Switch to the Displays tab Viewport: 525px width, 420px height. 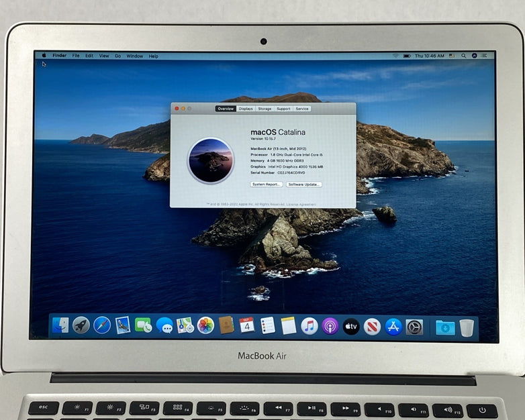pos(246,109)
